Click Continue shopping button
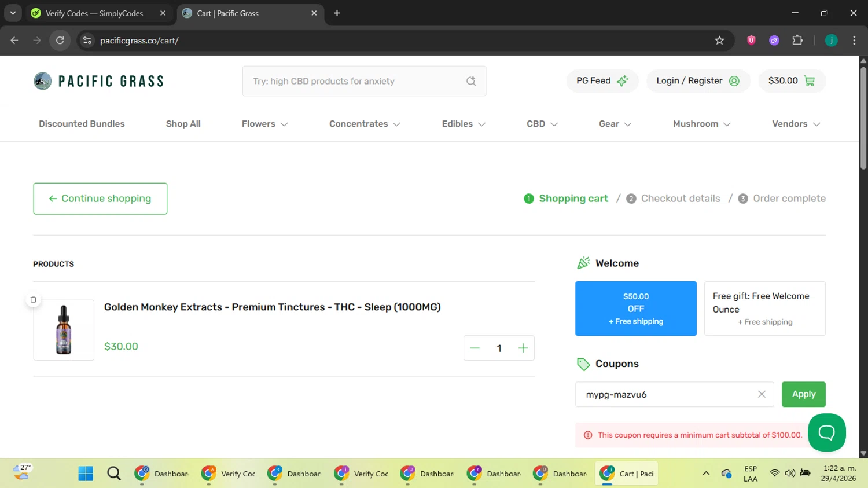Image resolution: width=868 pixels, height=488 pixels. [100, 199]
